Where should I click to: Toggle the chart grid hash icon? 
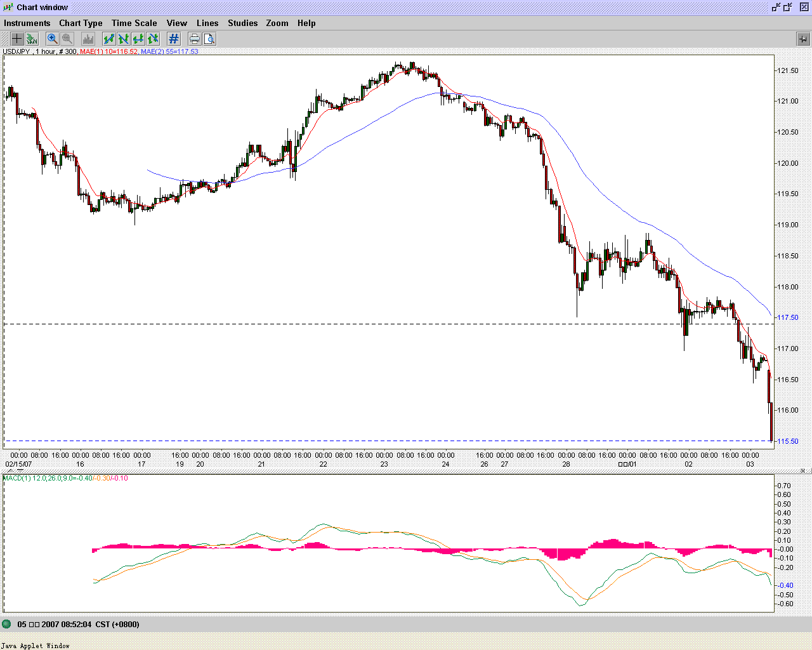(174, 39)
